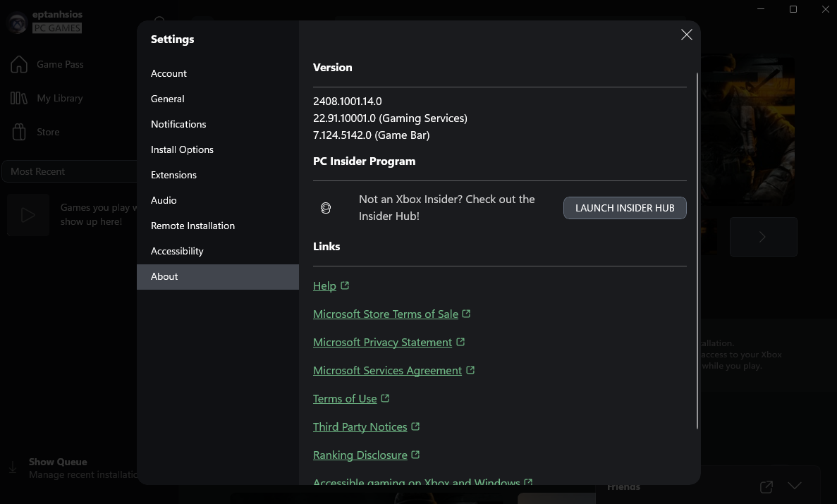Click the next arrow in background carousel

click(764, 237)
